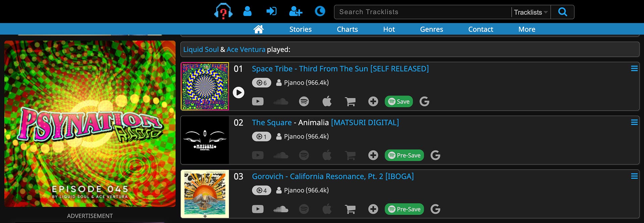Click Pre-Save button on Gorovich track
The height and width of the screenshot is (223, 644).
coord(404,209)
